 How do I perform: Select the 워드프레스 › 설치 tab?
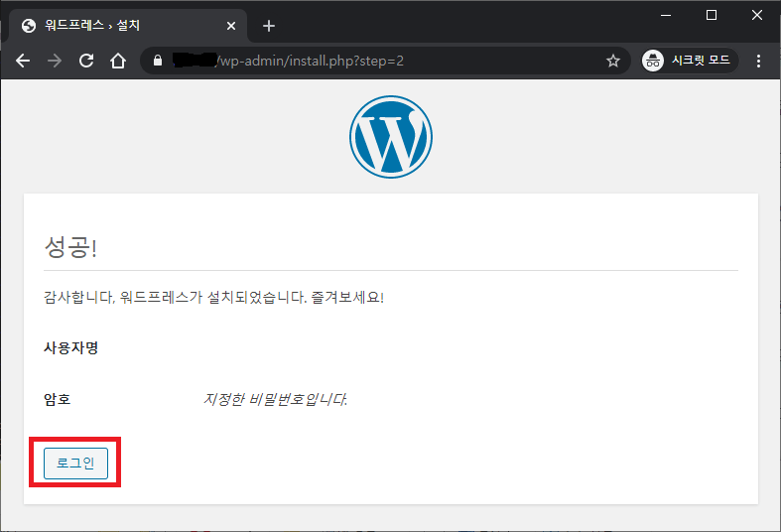[x=119, y=26]
